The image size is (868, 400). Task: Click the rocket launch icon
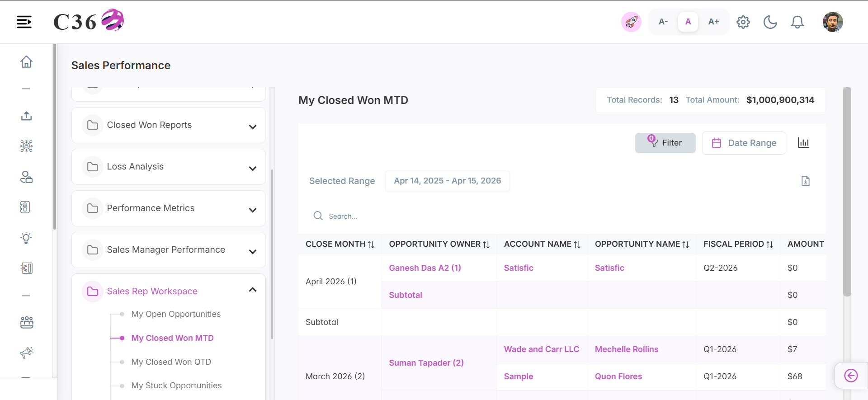(x=631, y=22)
